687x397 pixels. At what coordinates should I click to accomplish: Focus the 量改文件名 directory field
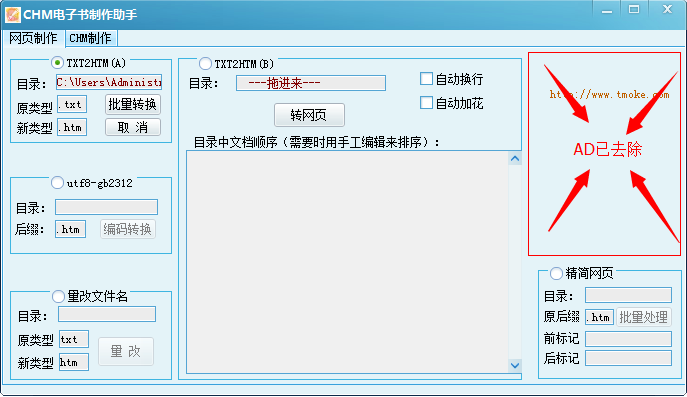click(x=107, y=314)
